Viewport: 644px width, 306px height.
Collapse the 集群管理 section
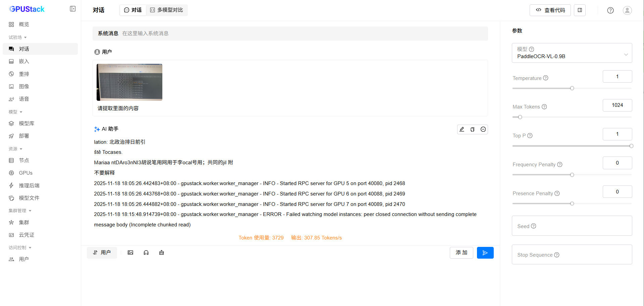20,211
